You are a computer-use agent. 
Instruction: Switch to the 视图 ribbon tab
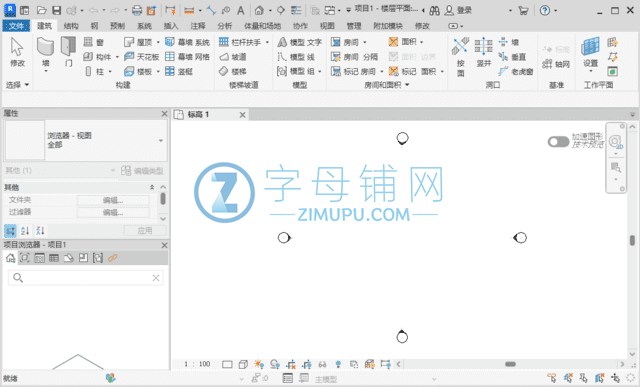(327, 26)
